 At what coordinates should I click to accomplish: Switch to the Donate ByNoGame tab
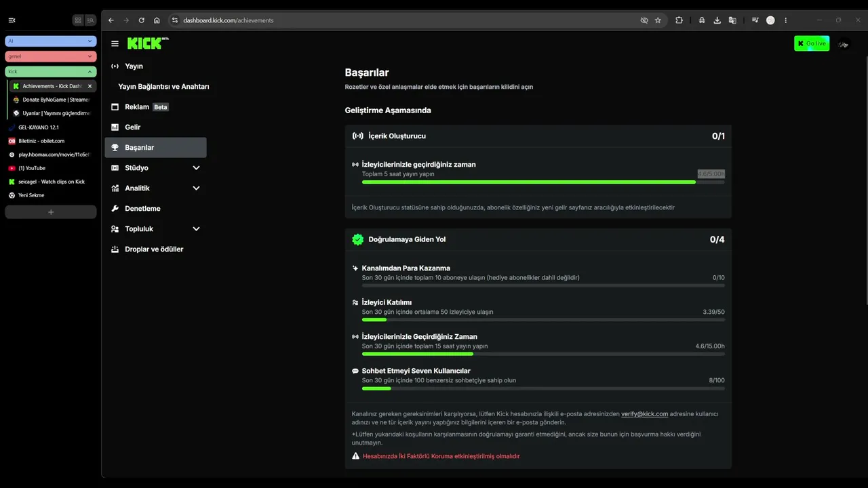coord(54,100)
